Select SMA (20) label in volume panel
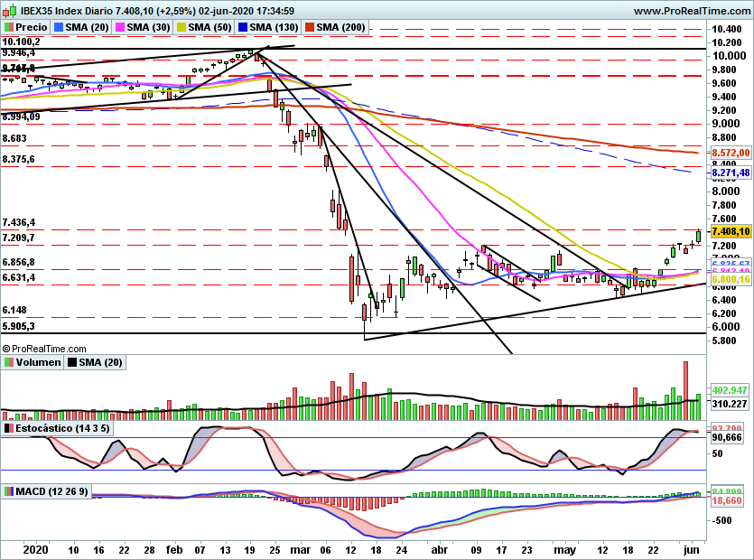 100,362
